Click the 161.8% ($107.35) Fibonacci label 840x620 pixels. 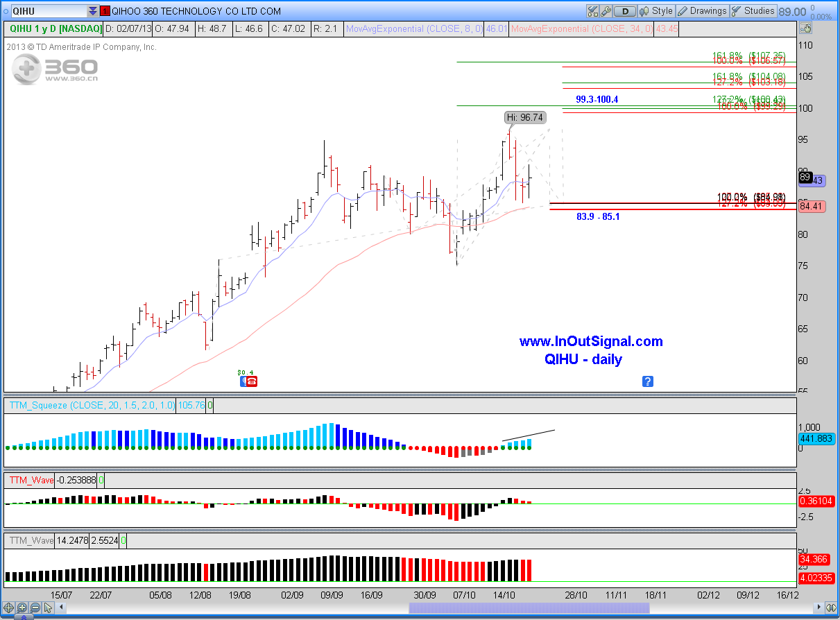click(x=748, y=55)
